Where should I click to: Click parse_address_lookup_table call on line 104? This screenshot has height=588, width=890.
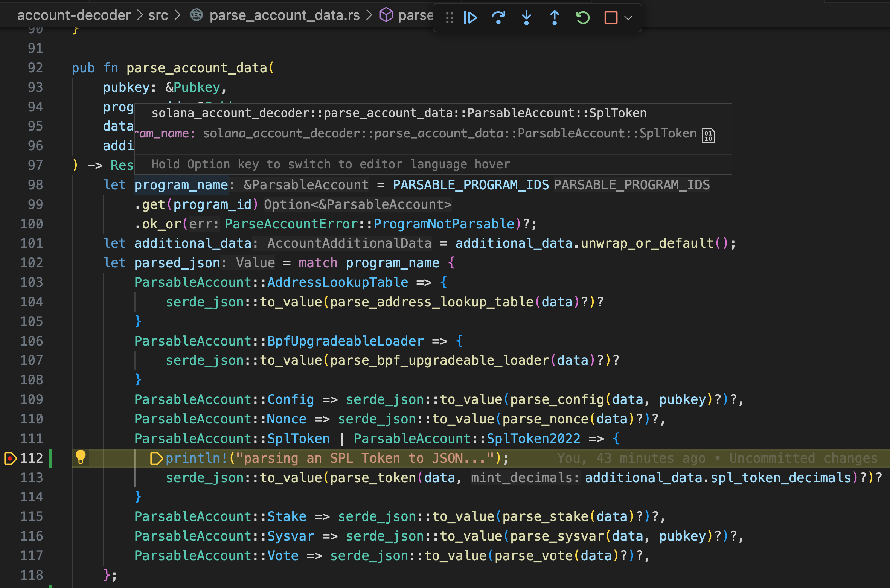tap(432, 302)
